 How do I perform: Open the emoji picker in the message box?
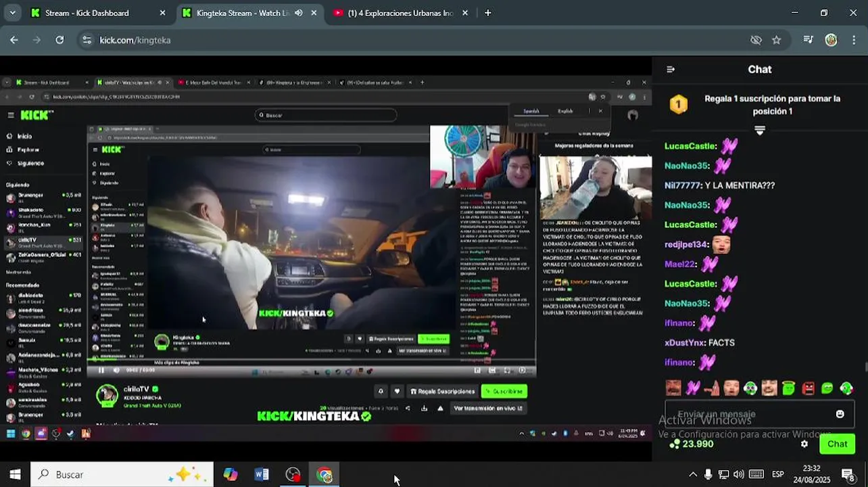840,414
